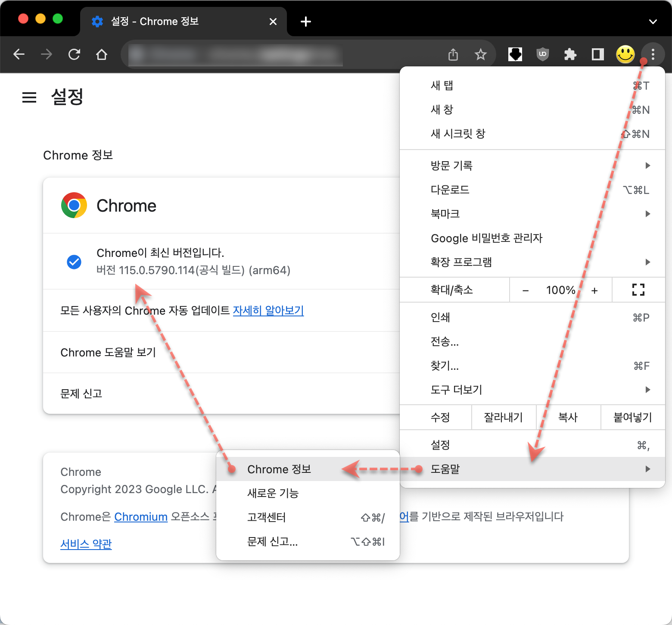
Task: Reload the current page
Action: coord(74,54)
